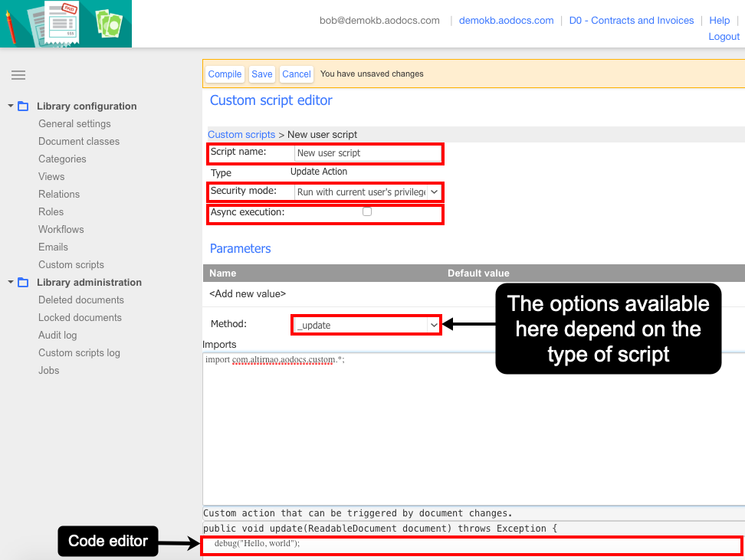Click the Library administration folder icon
745x560 pixels.
(23, 282)
